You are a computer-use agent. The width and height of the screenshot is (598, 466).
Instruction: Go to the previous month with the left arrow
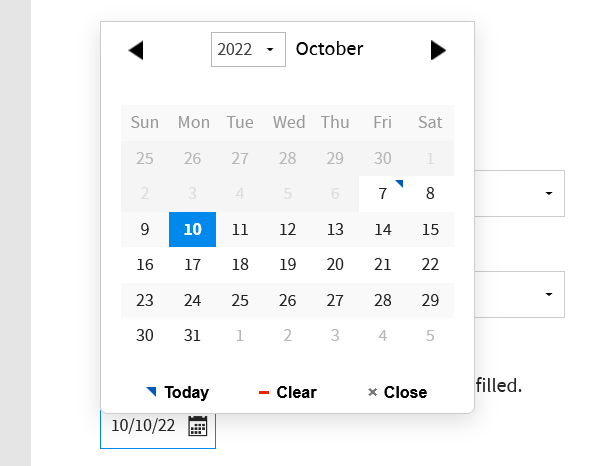tap(136, 50)
